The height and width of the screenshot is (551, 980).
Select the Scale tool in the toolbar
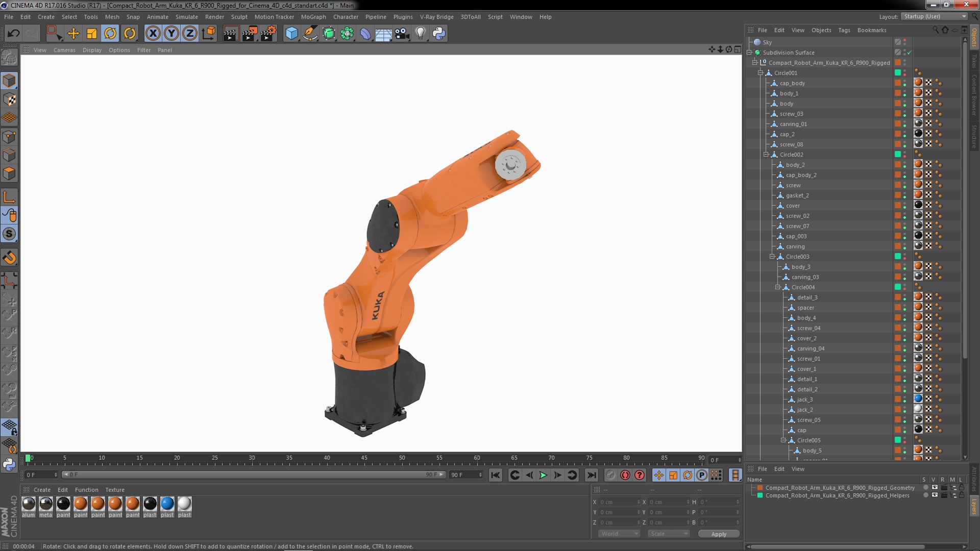pyautogui.click(x=92, y=34)
